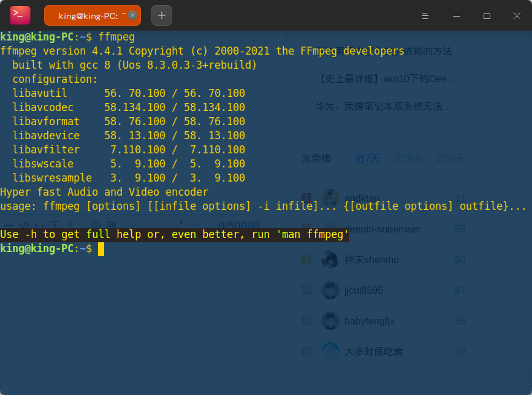
Task: Open a new terminal tab with the plus icon
Action: (161, 15)
